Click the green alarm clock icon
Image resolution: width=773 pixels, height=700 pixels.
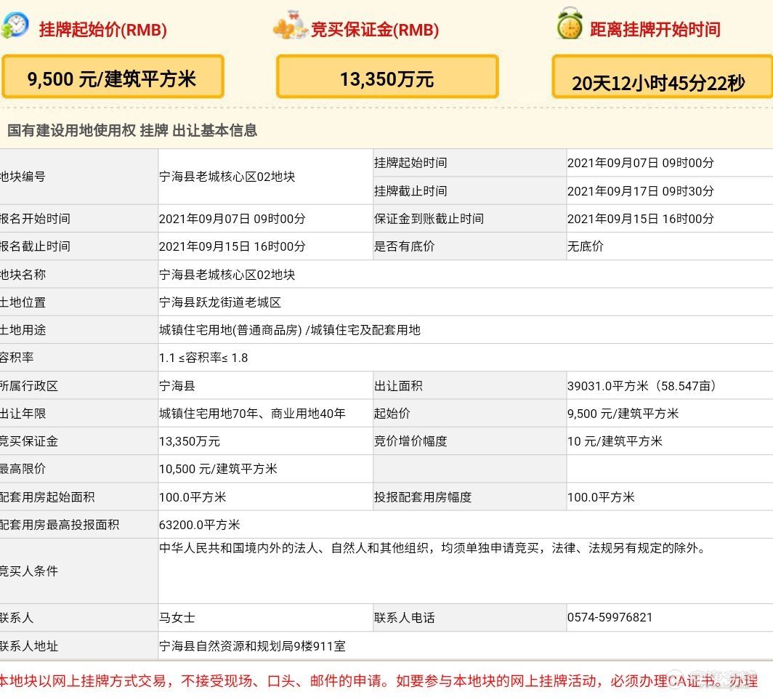(570, 24)
